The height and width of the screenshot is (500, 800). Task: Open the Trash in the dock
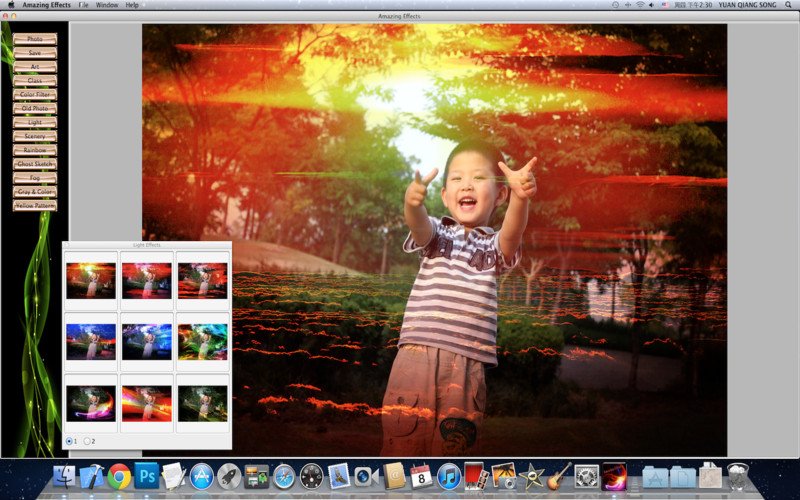(738, 477)
